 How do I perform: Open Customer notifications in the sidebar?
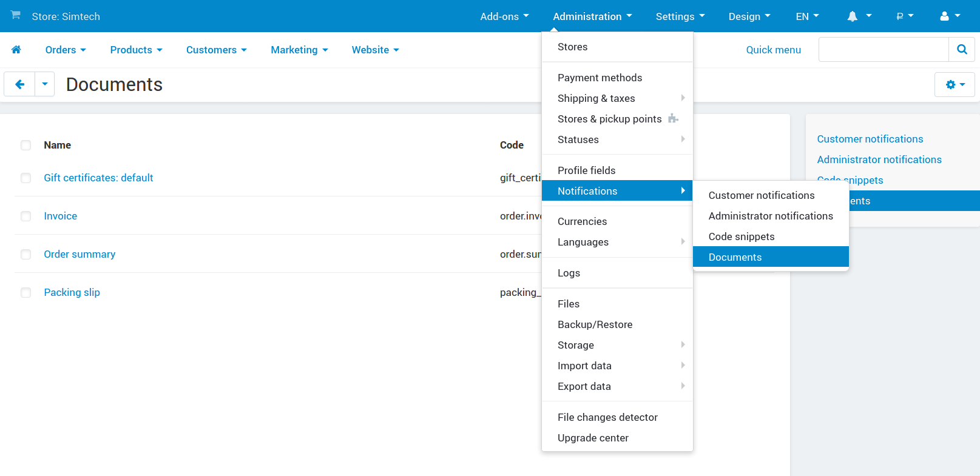[870, 139]
